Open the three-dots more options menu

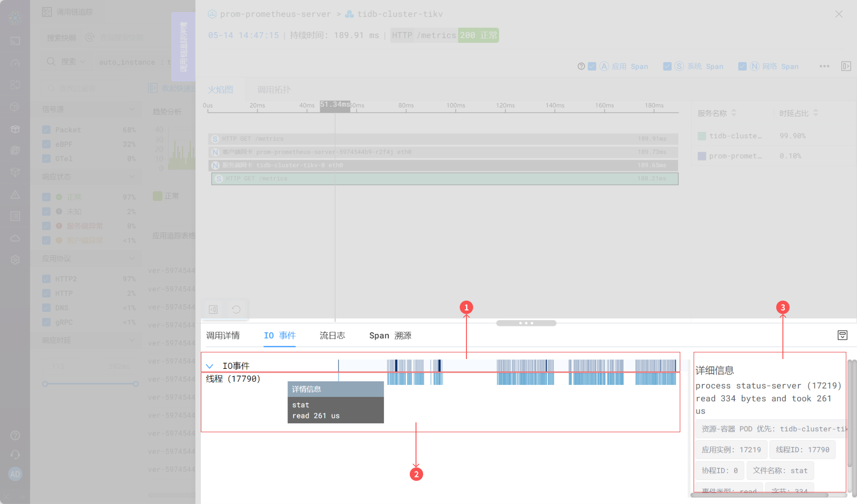(824, 66)
